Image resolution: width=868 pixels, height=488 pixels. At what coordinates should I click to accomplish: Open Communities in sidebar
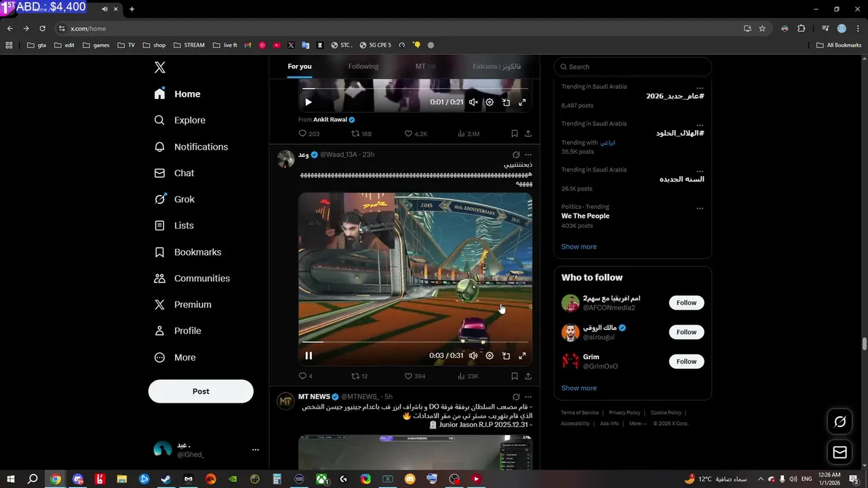click(192, 279)
